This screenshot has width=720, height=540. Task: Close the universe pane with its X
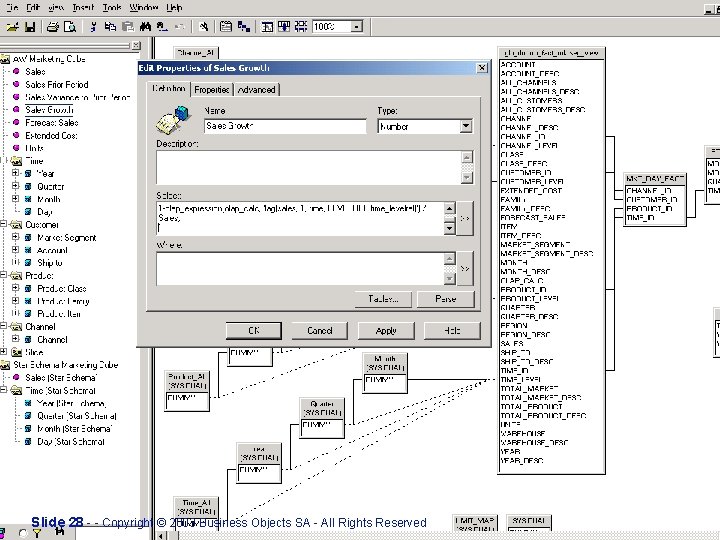point(136,45)
